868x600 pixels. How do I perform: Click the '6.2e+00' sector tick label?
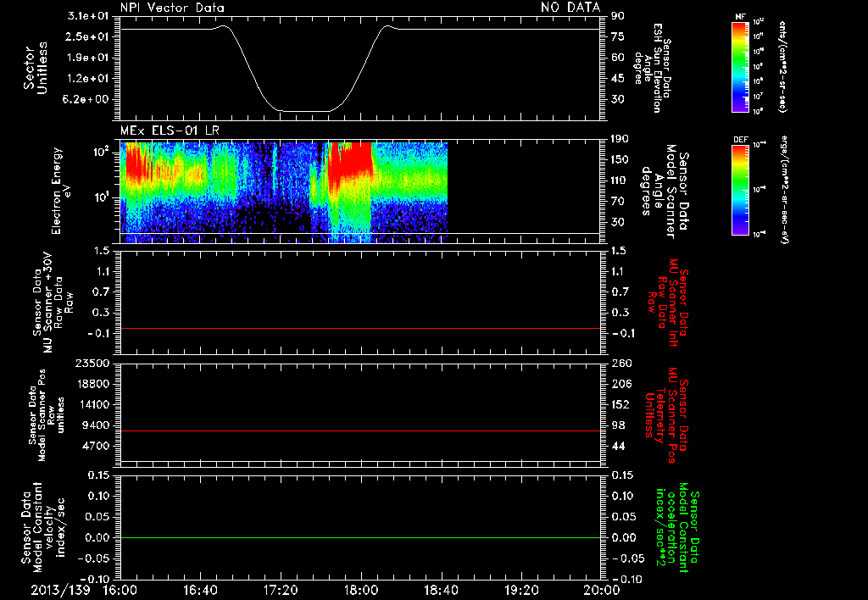pos(87,100)
